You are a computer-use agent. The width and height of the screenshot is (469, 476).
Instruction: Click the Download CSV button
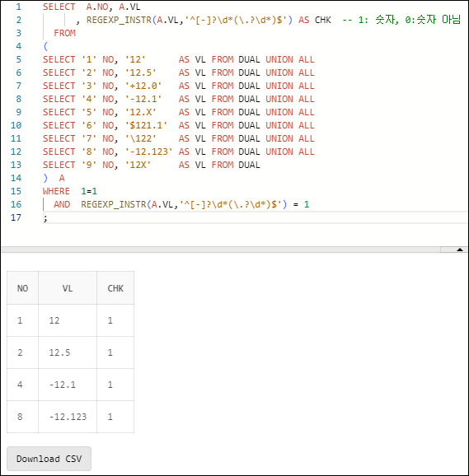pyautogui.click(x=49, y=459)
